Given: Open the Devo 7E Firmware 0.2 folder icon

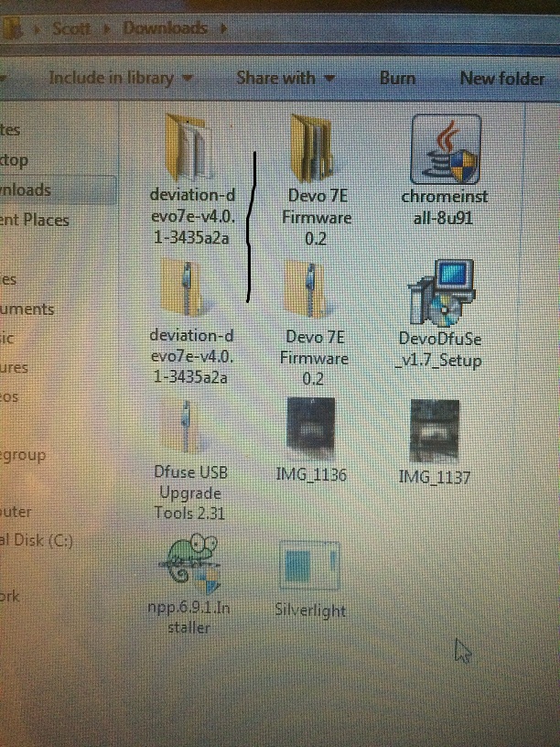Looking at the screenshot, I should pyautogui.click(x=312, y=148).
